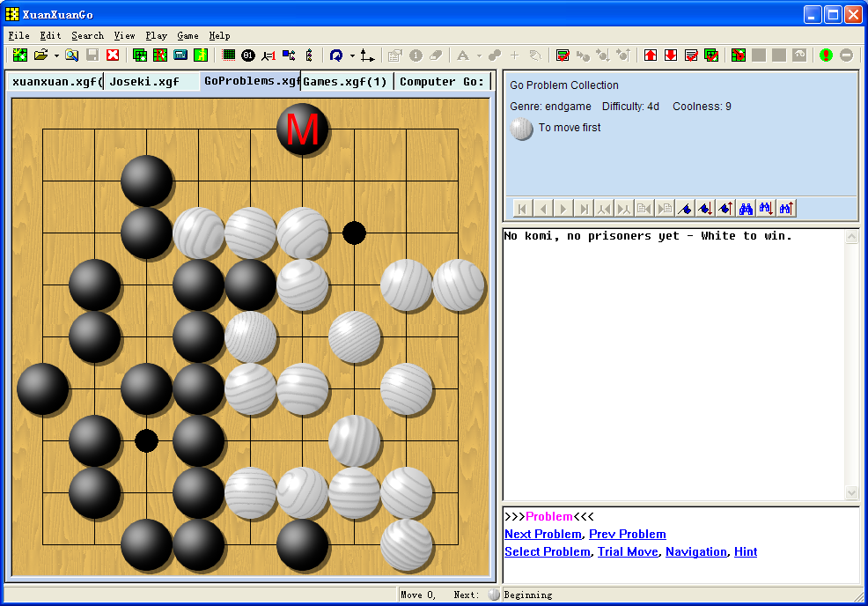The image size is (868, 606).
Task: Jump to last move button
Action: (584, 209)
